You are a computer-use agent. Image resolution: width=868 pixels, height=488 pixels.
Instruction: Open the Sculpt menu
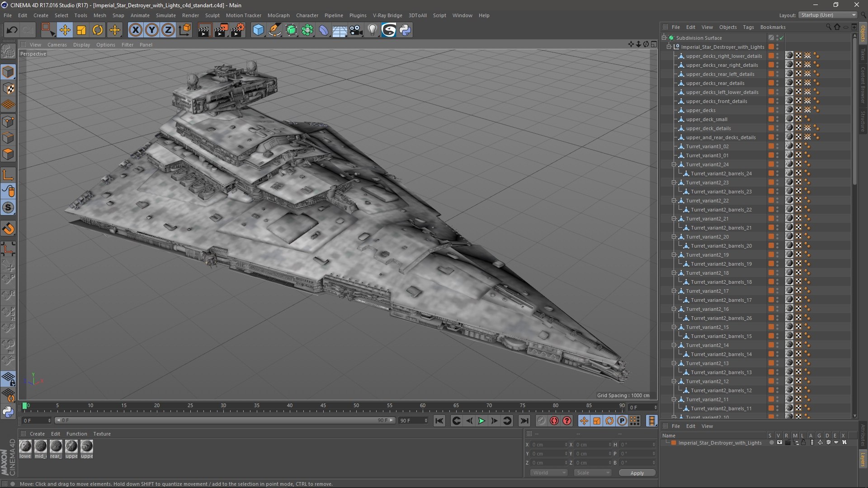[x=212, y=15]
